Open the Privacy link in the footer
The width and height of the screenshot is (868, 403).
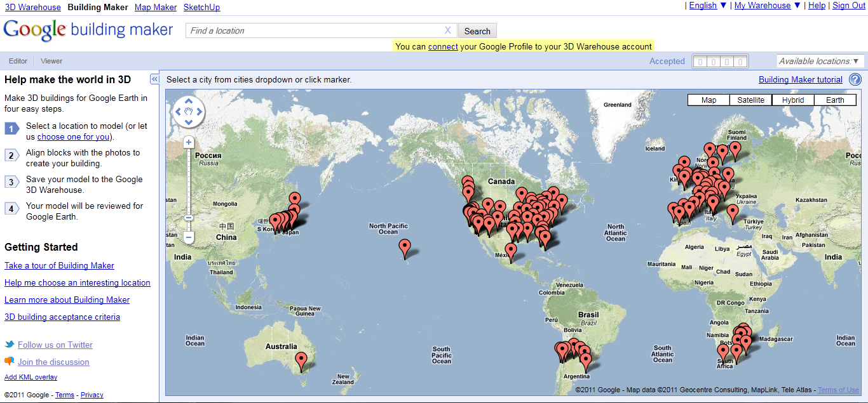[x=92, y=395]
